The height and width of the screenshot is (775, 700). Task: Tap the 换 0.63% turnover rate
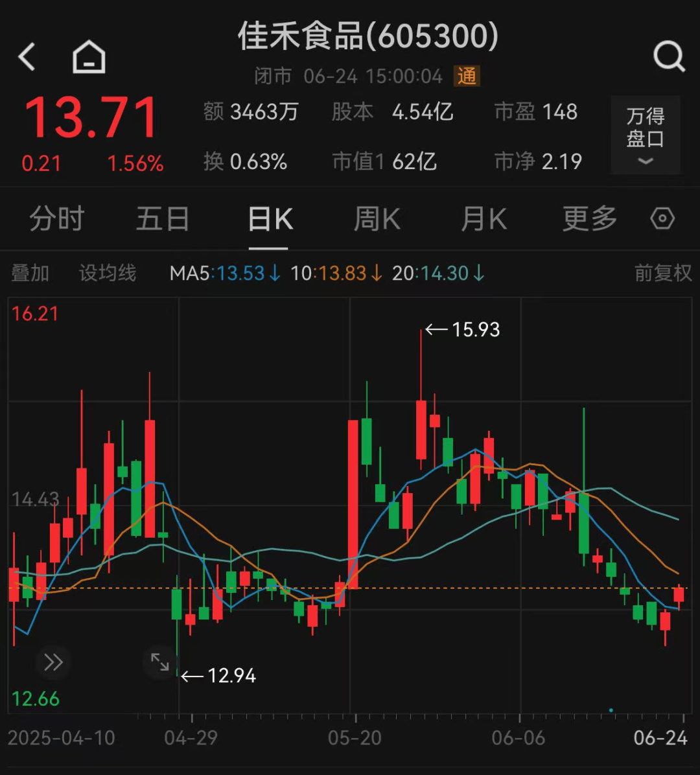point(245,161)
